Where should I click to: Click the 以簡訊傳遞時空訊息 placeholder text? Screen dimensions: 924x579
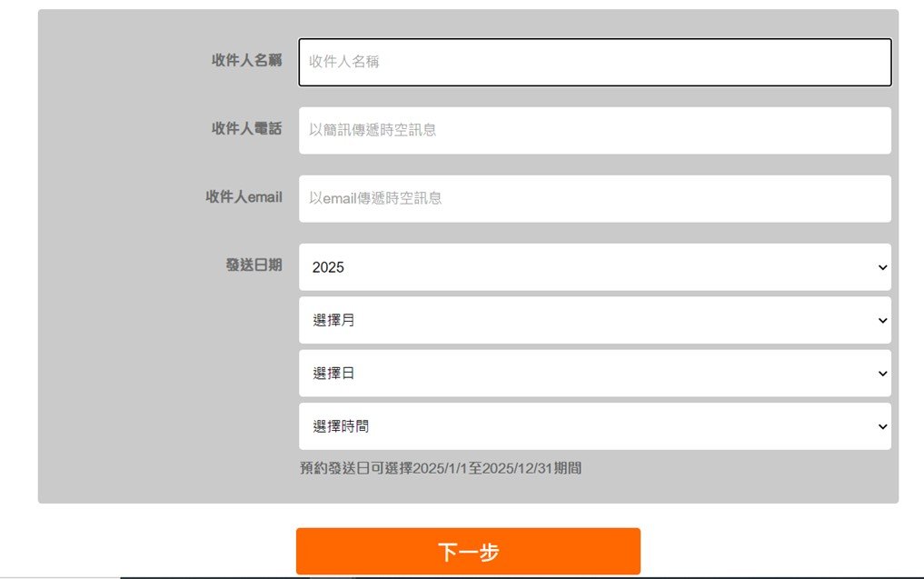tap(373, 130)
